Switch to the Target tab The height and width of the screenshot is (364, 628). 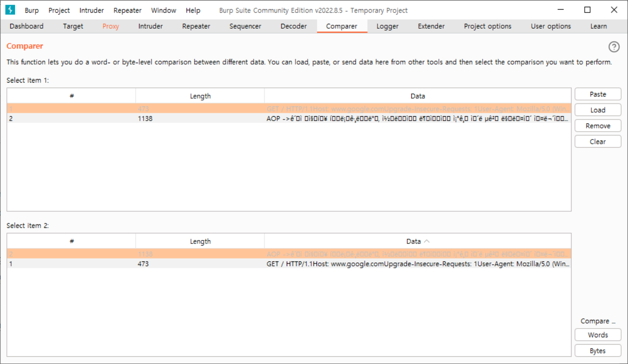click(73, 26)
